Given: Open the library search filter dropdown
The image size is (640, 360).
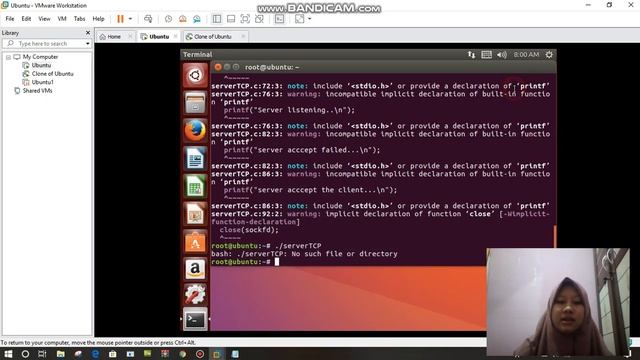Looking at the screenshot, I should 88,43.
